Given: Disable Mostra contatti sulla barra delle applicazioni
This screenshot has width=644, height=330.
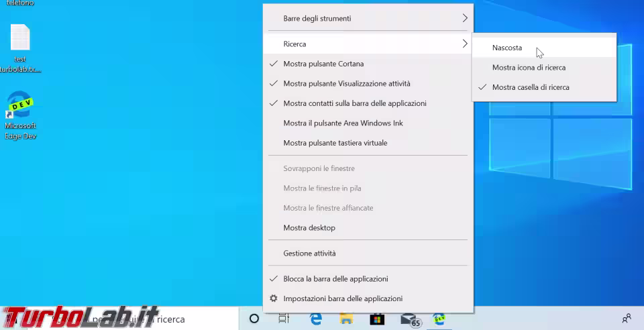Looking at the screenshot, I should (x=368, y=103).
